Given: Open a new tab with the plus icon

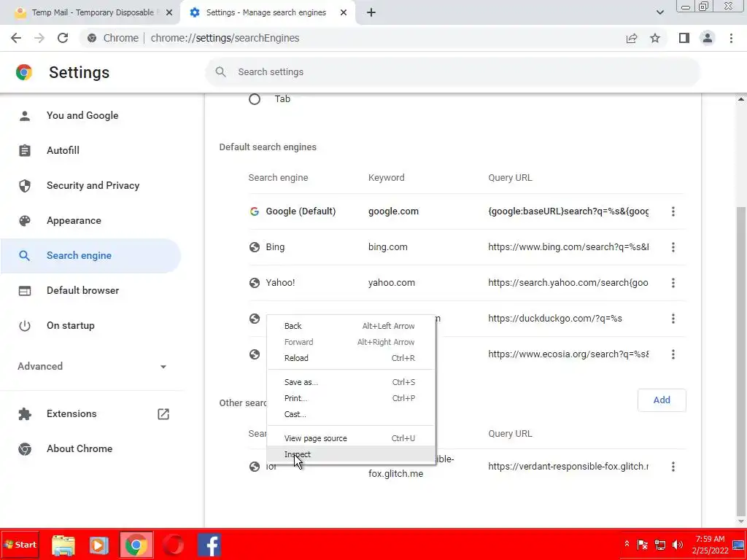Looking at the screenshot, I should pyautogui.click(x=371, y=13).
